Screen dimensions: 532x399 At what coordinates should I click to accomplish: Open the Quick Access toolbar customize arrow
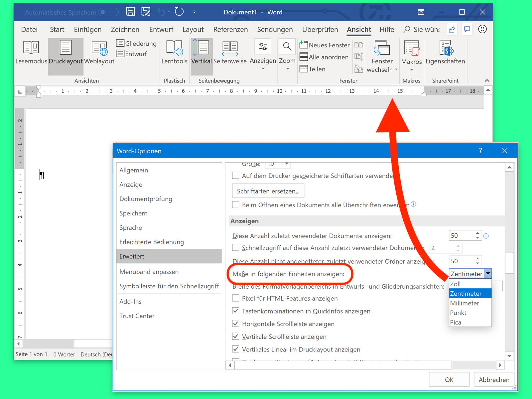click(x=194, y=12)
